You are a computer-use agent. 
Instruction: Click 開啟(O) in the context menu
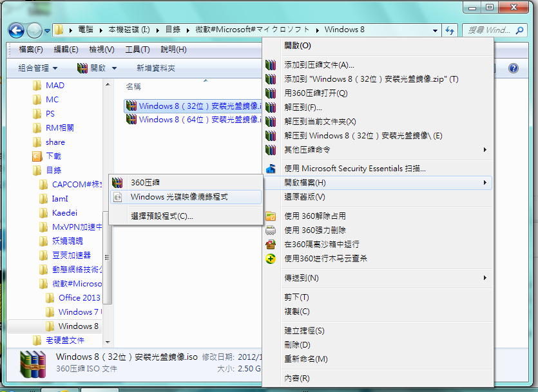pyautogui.click(x=378, y=46)
